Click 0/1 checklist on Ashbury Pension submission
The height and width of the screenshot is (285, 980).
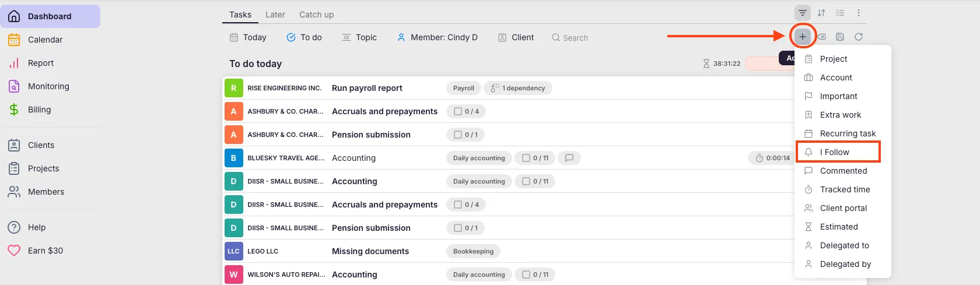click(466, 135)
